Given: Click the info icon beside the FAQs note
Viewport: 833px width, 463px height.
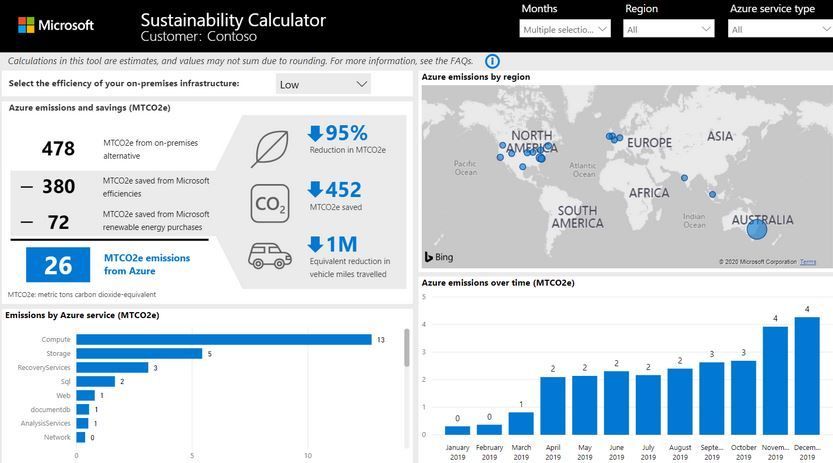Looking at the screenshot, I should pyautogui.click(x=492, y=61).
